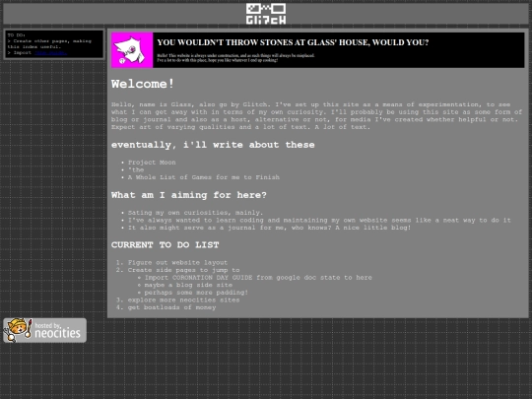The image size is (532, 399).
Task: Click 'Import CORONATION DAY GUIDE' sub-item
Action: point(258,277)
